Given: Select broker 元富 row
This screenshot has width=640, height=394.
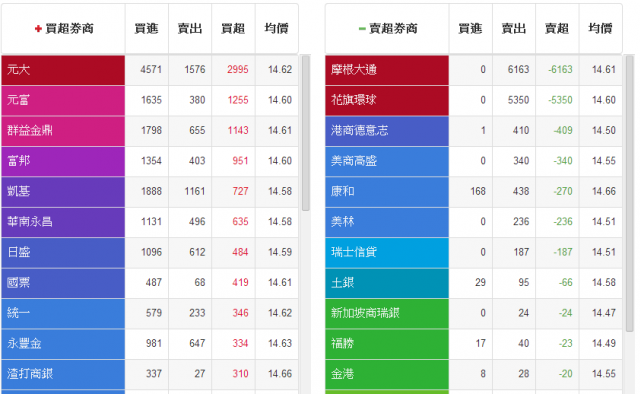Looking at the screenshot, I should (x=150, y=100).
